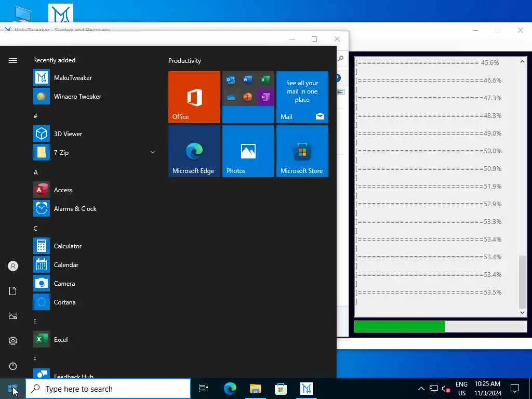Click the Windows Start button
532x399 pixels.
12,389
